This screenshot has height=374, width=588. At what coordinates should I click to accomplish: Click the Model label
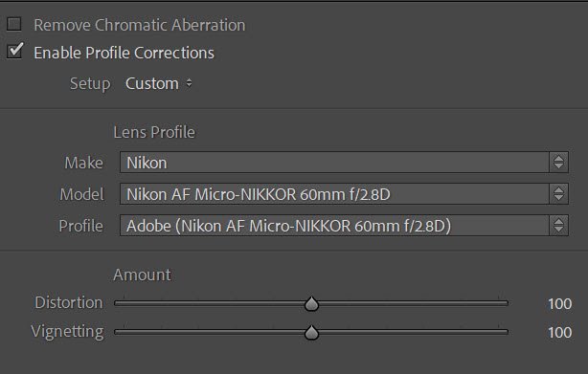click(x=81, y=194)
